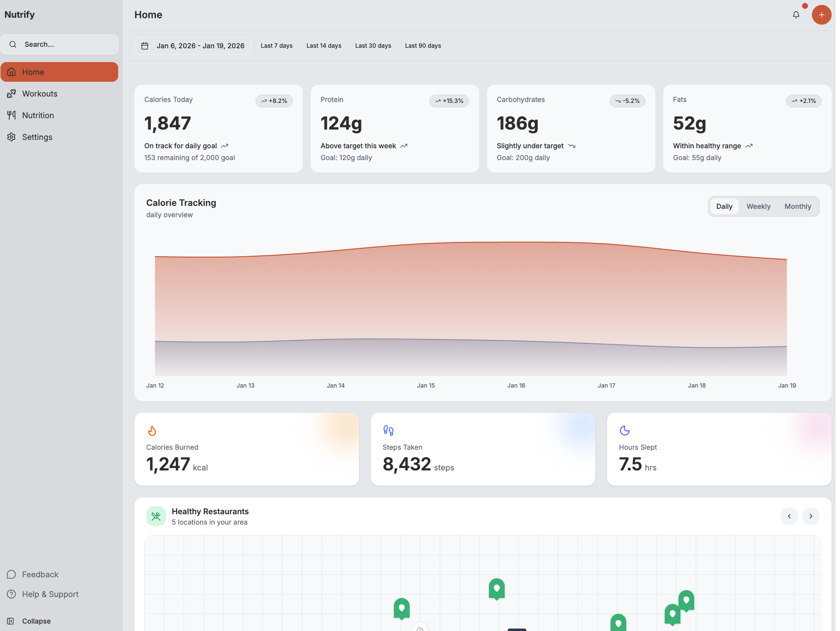Viewport: 840px width, 631px height.
Task: Click the calendar icon on date range
Action: click(x=145, y=45)
